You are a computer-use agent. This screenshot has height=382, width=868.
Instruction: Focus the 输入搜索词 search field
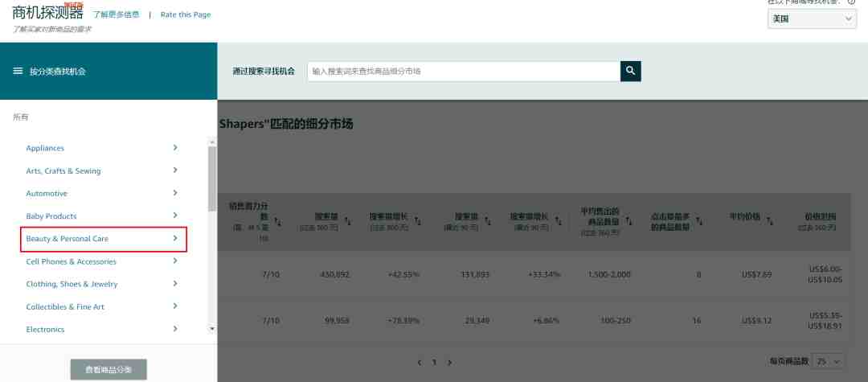coord(464,71)
